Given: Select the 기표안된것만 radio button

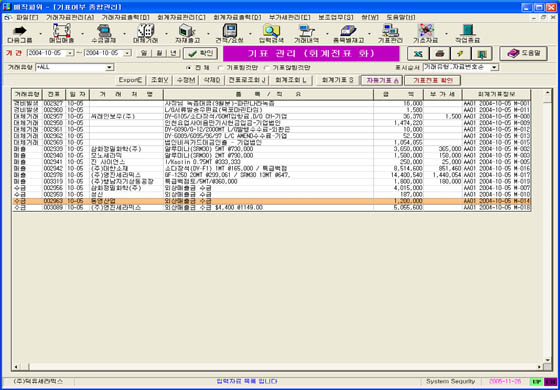Looking at the screenshot, I should 266,68.
